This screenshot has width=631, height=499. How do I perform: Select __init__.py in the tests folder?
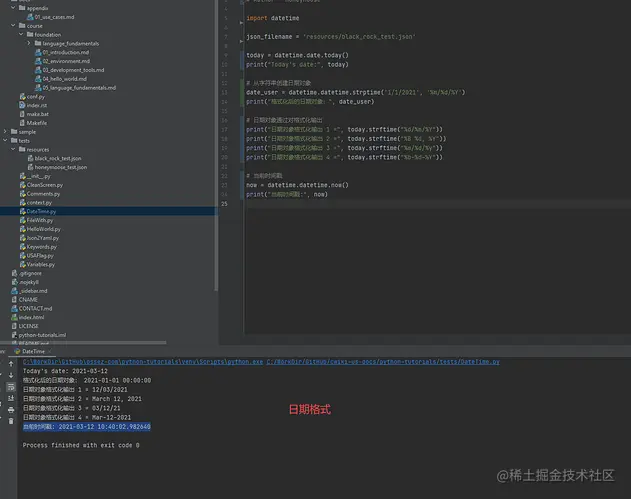tap(39, 176)
